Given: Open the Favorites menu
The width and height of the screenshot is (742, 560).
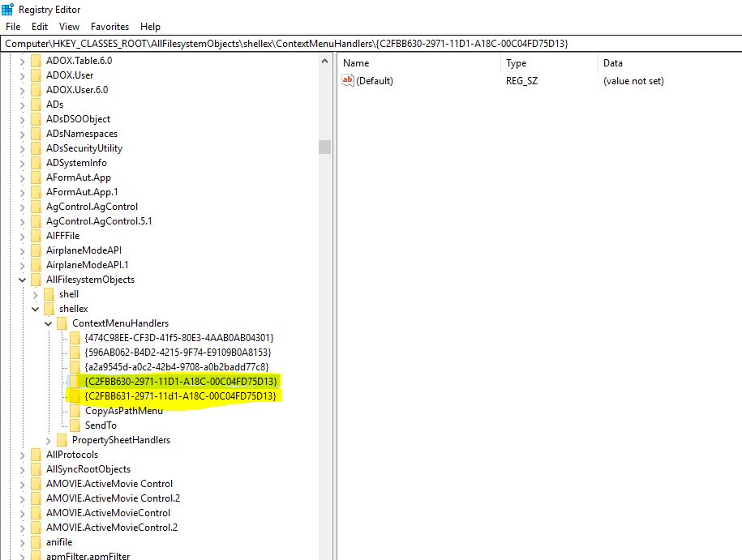Looking at the screenshot, I should 109,27.
